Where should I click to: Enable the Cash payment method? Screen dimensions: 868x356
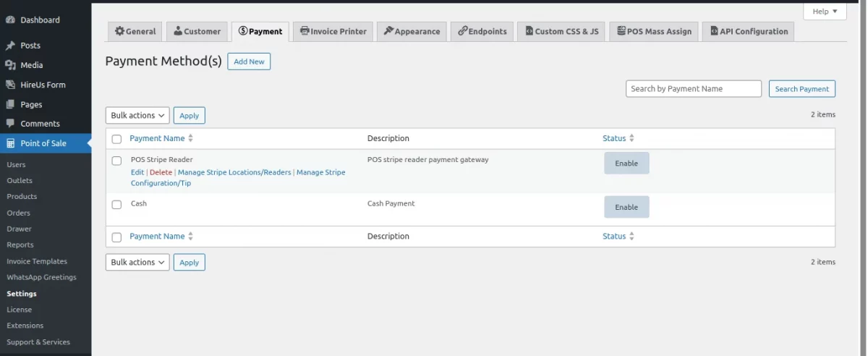[626, 207]
